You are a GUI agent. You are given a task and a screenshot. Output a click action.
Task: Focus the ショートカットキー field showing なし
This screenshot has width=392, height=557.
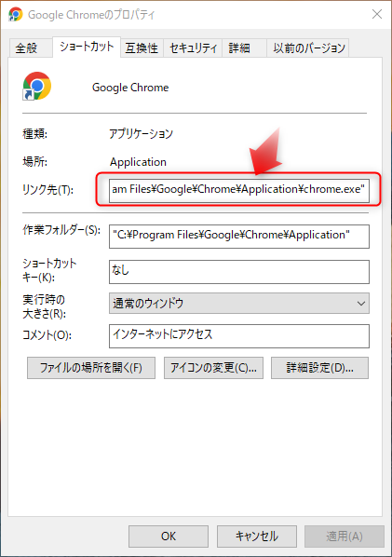coord(239,272)
